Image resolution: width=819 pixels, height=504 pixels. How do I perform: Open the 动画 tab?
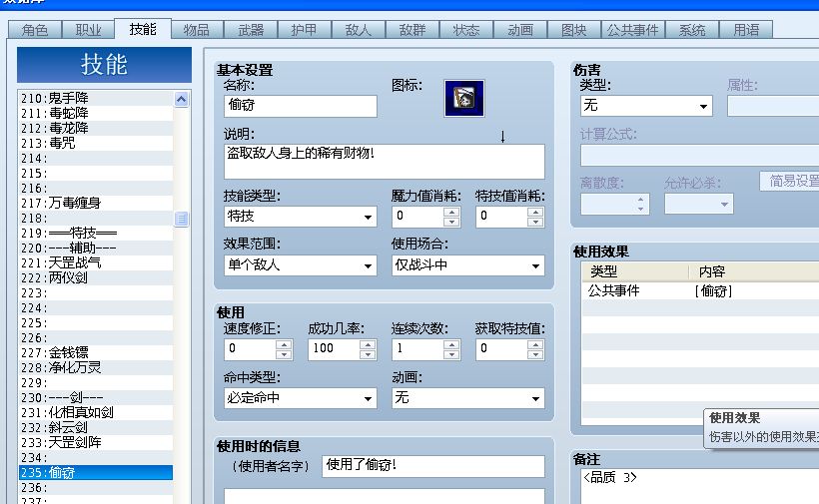pos(520,30)
